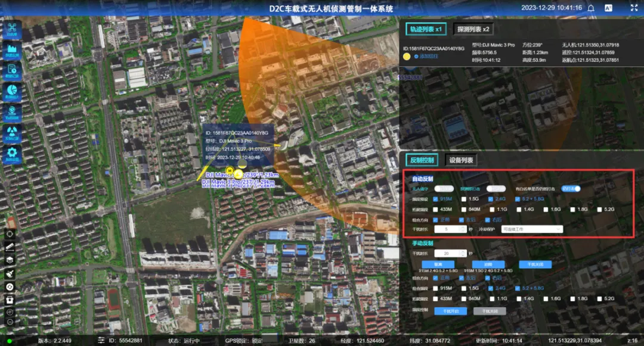Select the 设备列表 tab

[x=461, y=160]
